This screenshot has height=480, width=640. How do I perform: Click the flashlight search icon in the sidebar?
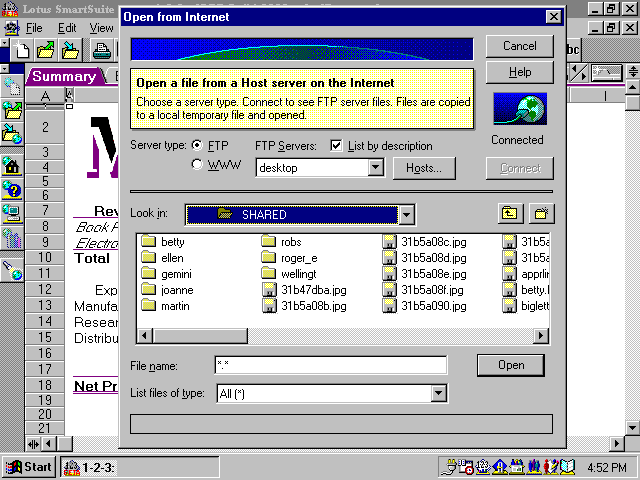pyautogui.click(x=13, y=268)
